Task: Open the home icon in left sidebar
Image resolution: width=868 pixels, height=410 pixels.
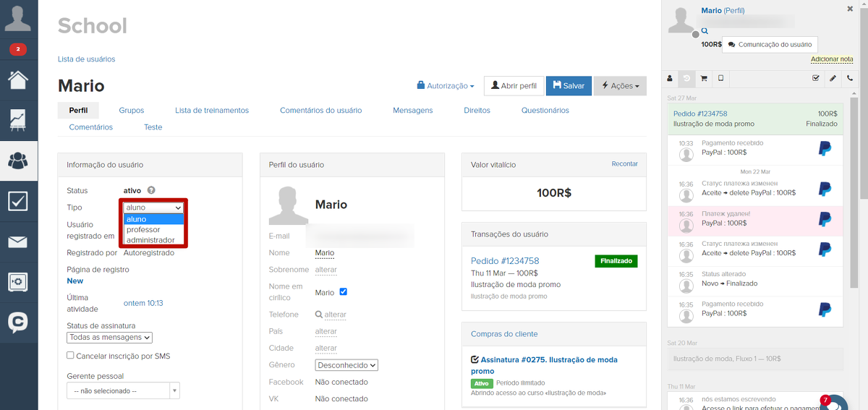Action: (x=18, y=78)
